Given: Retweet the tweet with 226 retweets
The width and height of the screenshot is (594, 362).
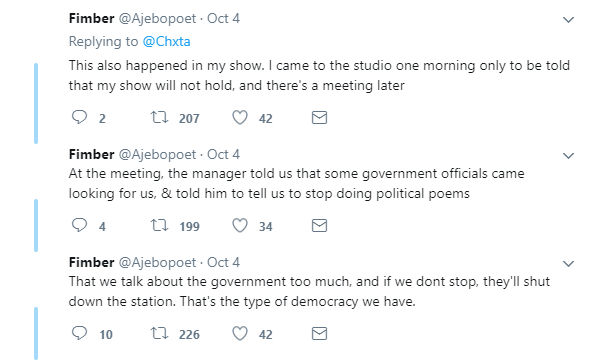Looking at the screenshot, I should point(159,333).
